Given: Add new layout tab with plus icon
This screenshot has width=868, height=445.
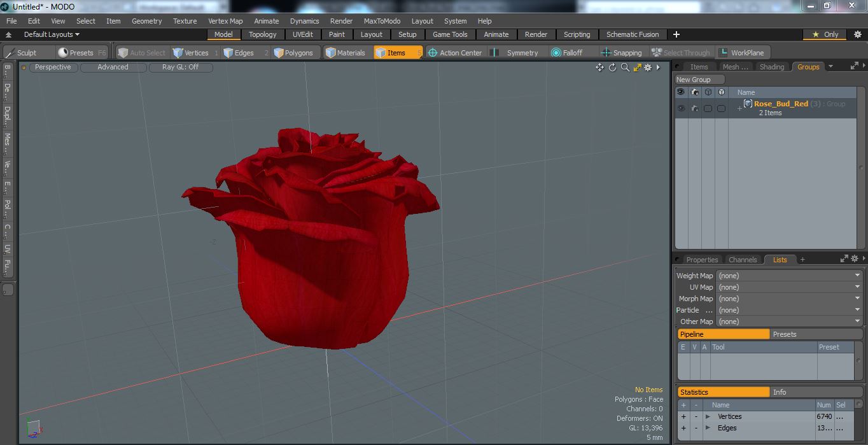Looking at the screenshot, I should [x=676, y=34].
